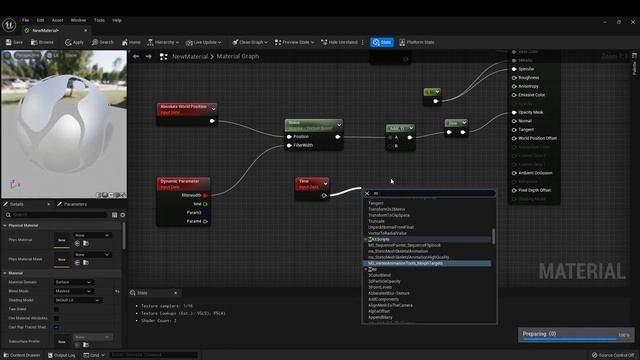Open the Asset menu
The height and width of the screenshot is (360, 640).
tap(58, 20)
